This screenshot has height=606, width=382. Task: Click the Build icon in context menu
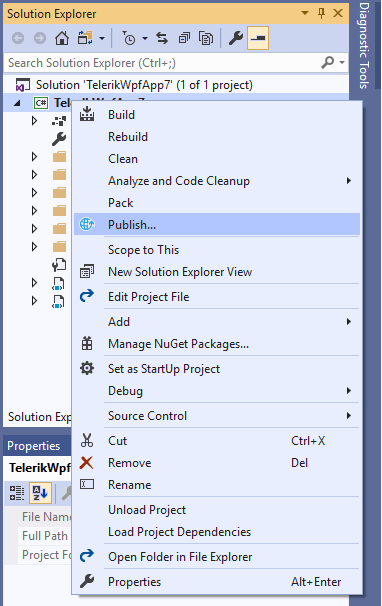click(x=87, y=114)
